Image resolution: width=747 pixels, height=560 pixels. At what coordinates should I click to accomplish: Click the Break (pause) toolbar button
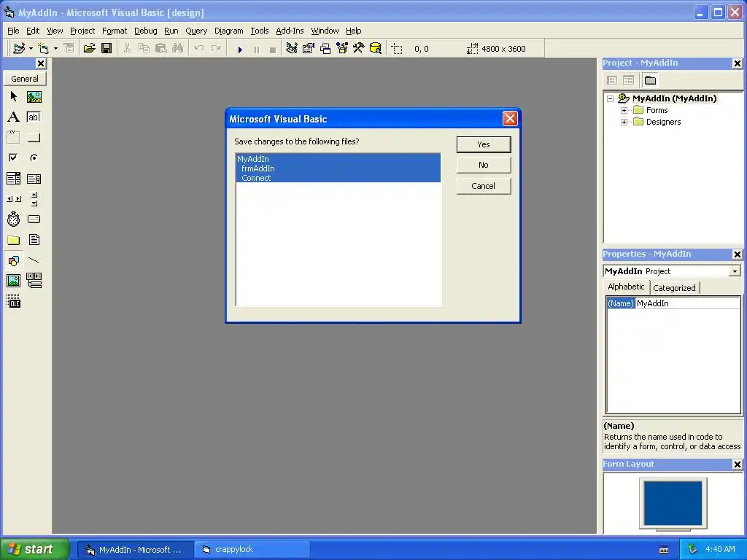(x=256, y=49)
